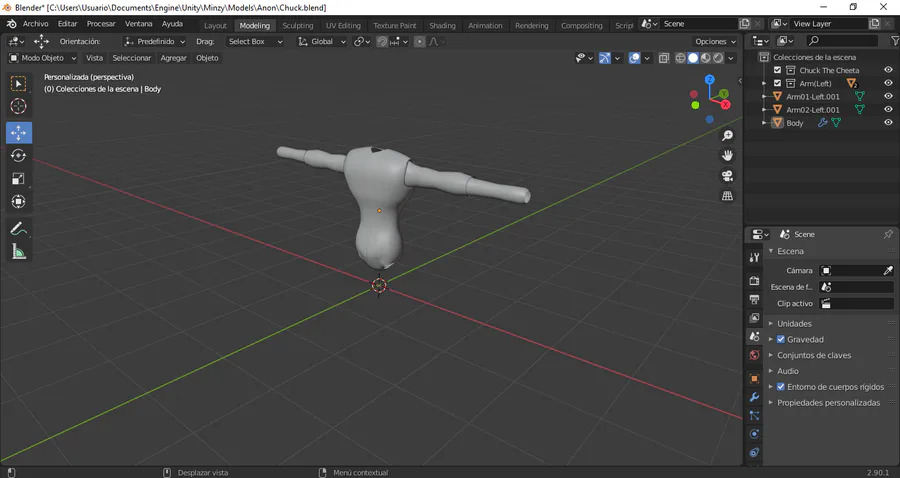Viewport: 900px width, 478px height.
Task: Open Modifier properties wrench tab
Action: [754, 397]
